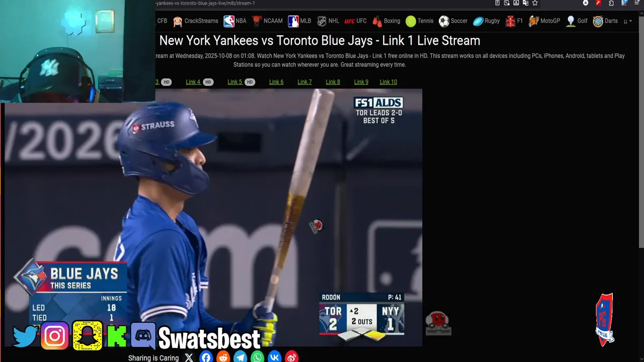Click the install/download page icon
This screenshot has width=644, height=362.
click(516, 3)
